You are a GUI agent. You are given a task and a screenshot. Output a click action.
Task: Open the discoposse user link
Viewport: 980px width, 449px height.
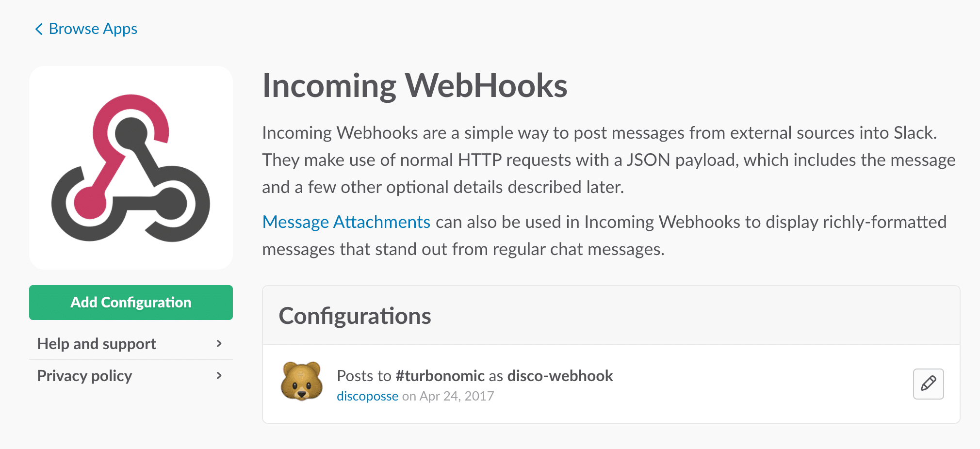tap(367, 396)
